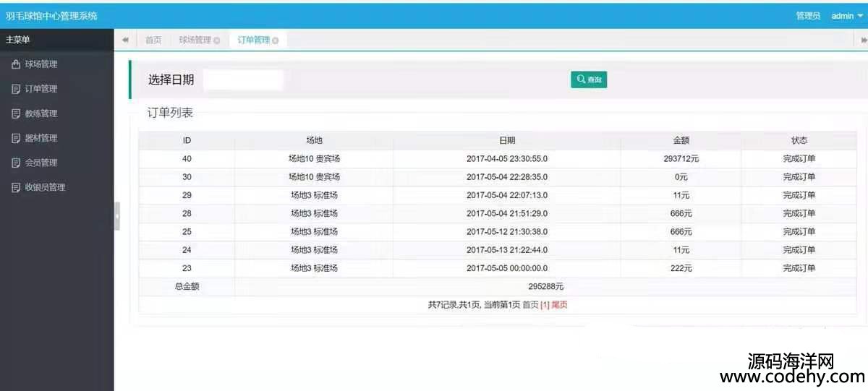Image resolution: width=868 pixels, height=391 pixels.
Task: Click the 会员管理 sidebar icon
Action: [16, 163]
